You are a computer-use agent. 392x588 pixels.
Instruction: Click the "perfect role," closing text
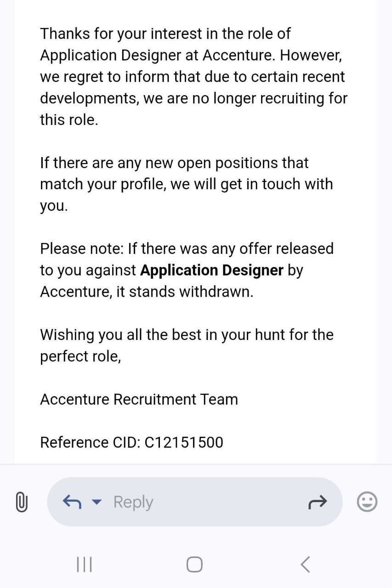click(x=80, y=356)
